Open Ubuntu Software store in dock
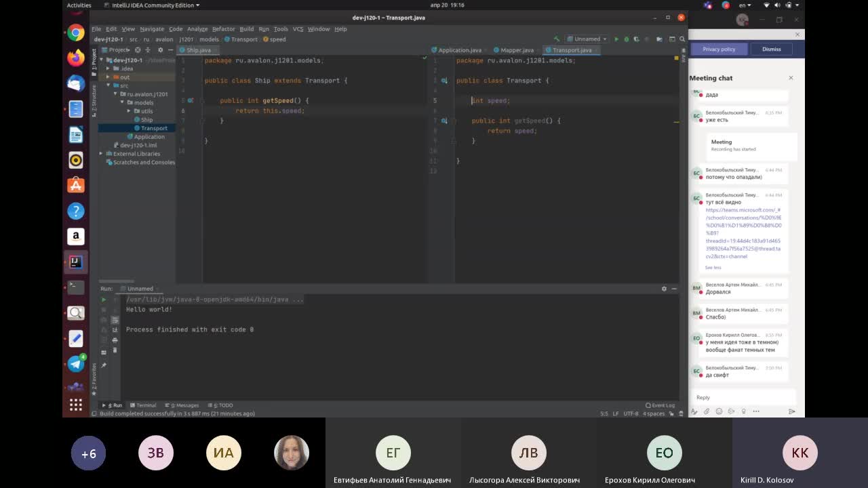The width and height of the screenshot is (868, 488). point(76,185)
